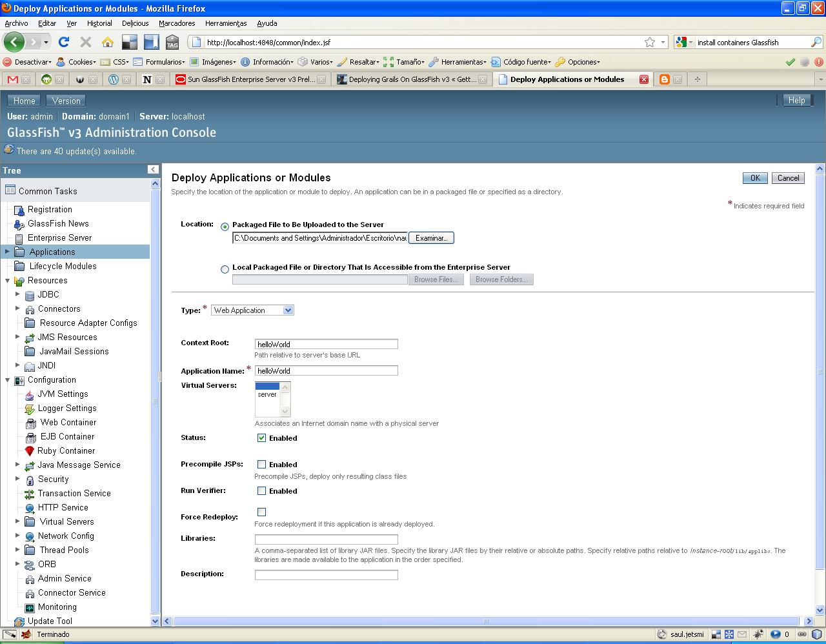Open the Gmail pinned tab
Viewport: 826px width, 644px height.
pos(13,79)
